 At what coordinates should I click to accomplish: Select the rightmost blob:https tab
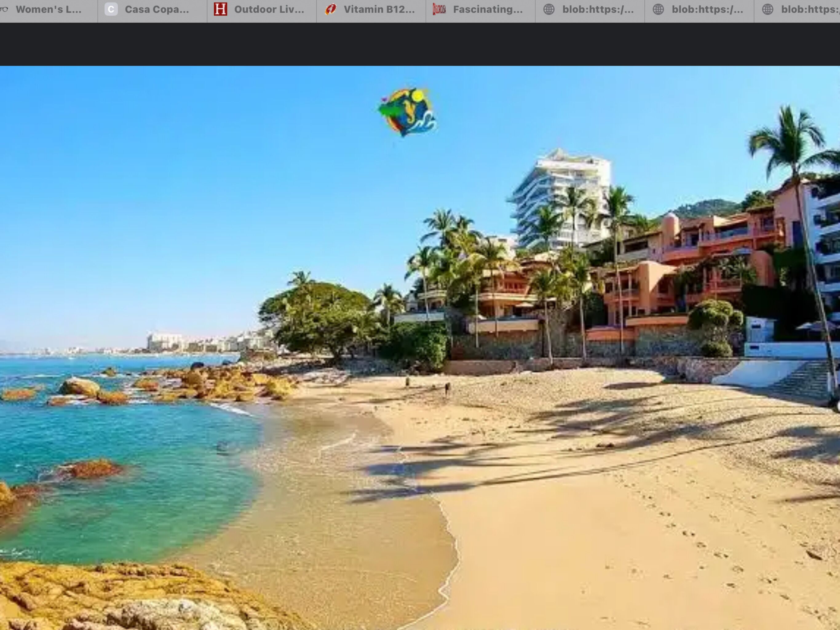pos(809,10)
